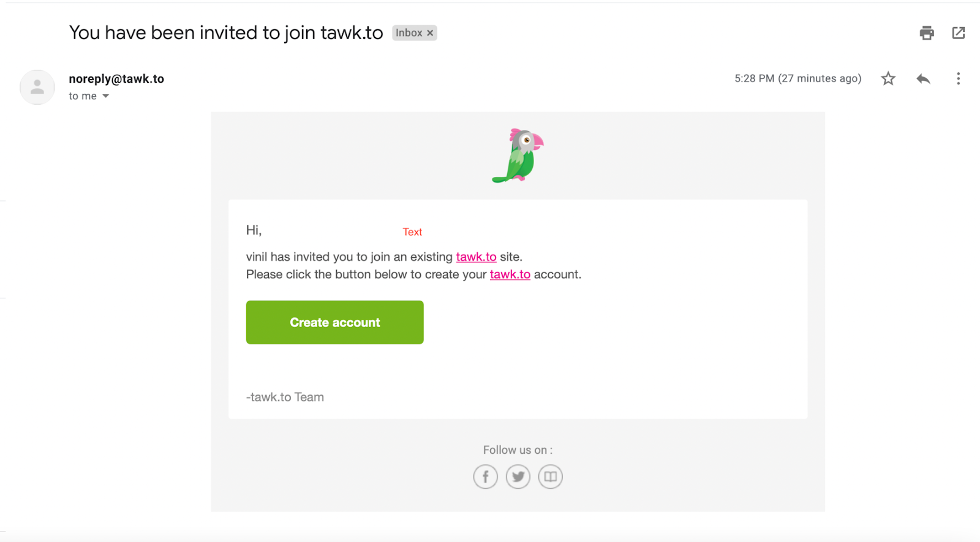980x542 pixels.
Task: Reply to the tawk.to invitation email
Action: 923,78
